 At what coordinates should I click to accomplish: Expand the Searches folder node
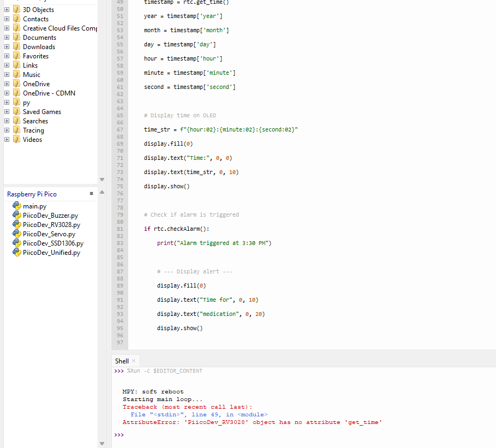tap(7, 121)
